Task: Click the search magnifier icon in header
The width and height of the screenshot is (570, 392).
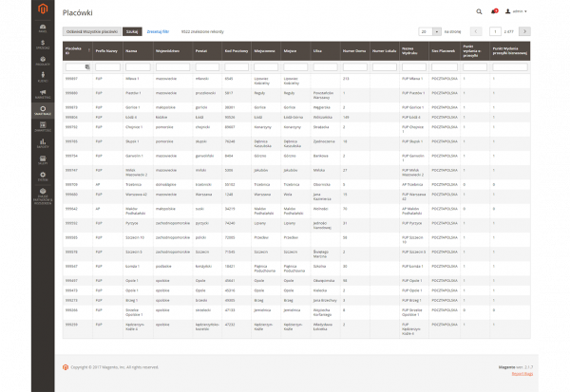Action: (x=478, y=11)
